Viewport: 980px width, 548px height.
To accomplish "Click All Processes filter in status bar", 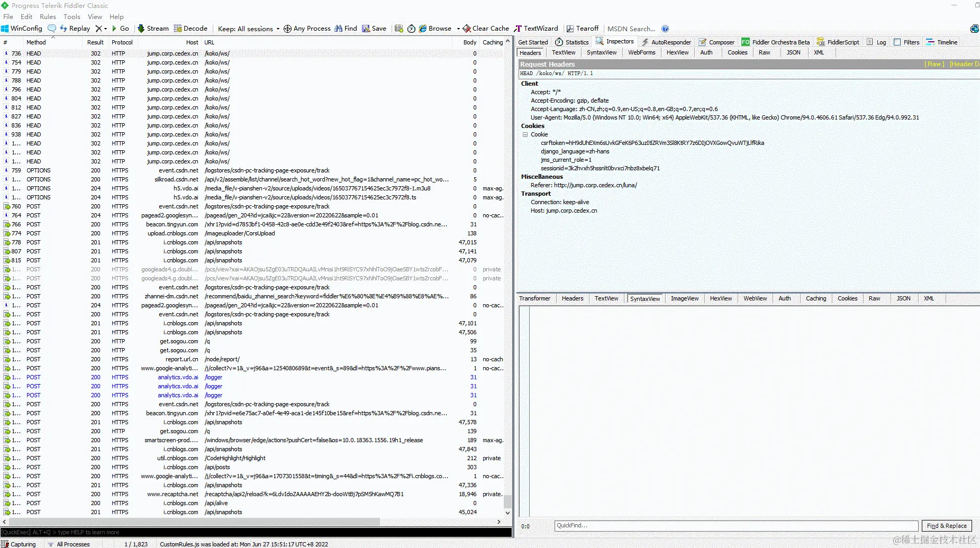I will tap(69, 544).
